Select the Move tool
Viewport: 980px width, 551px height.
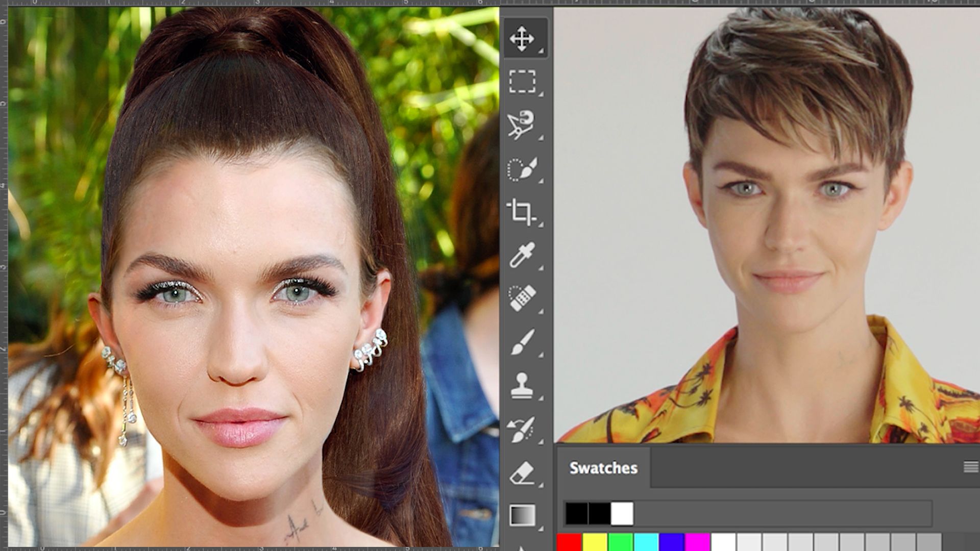click(523, 37)
